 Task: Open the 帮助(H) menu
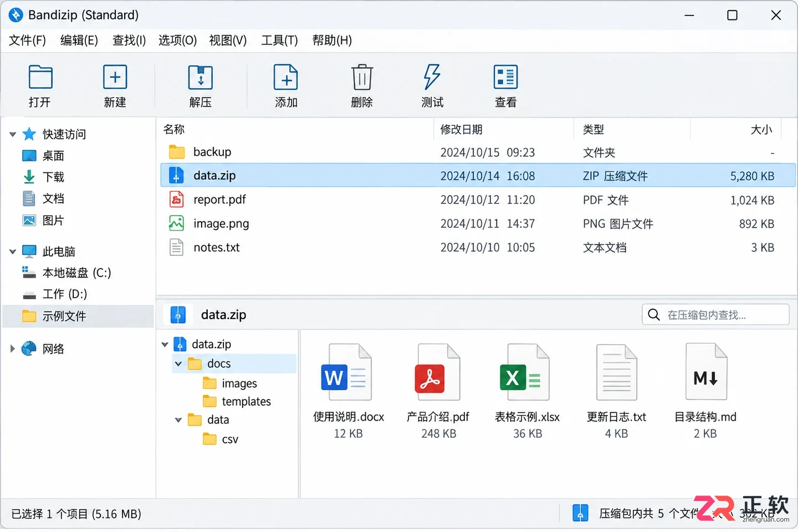[x=332, y=40]
